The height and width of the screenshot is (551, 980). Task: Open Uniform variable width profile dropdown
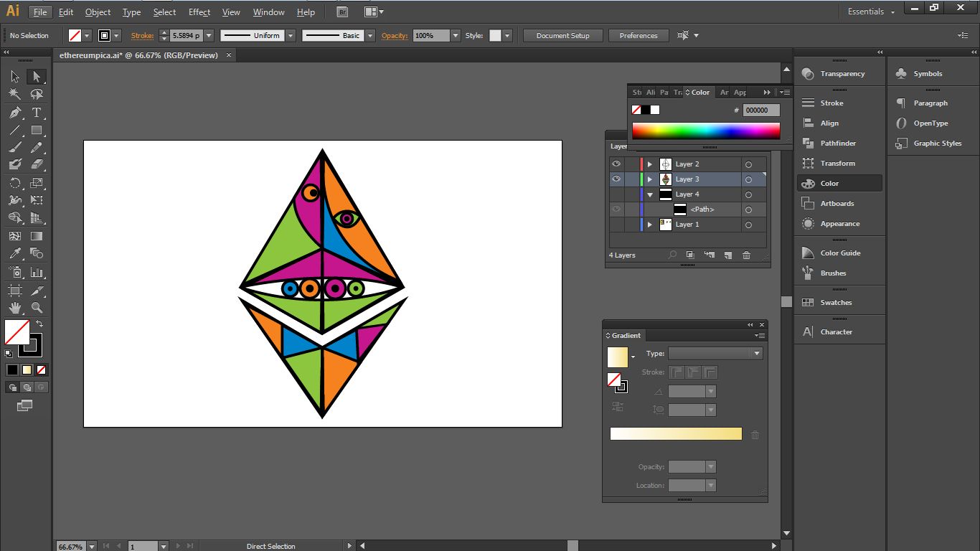291,36
